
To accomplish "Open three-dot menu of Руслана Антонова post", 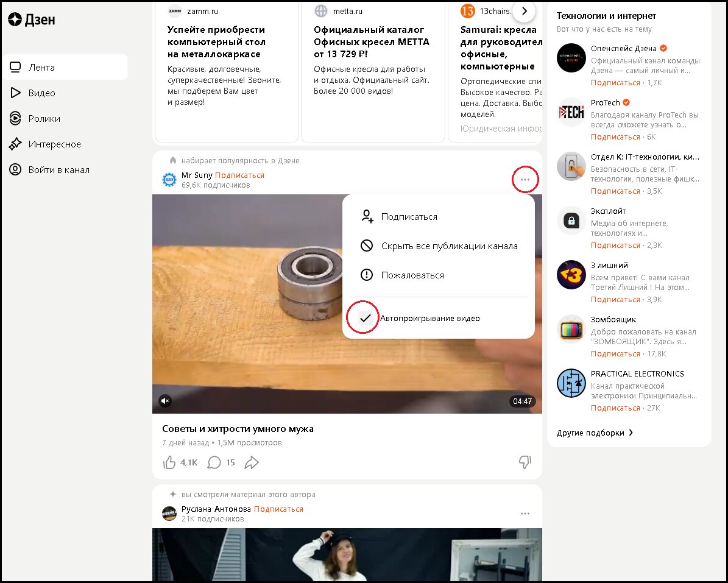I will click(x=525, y=514).
